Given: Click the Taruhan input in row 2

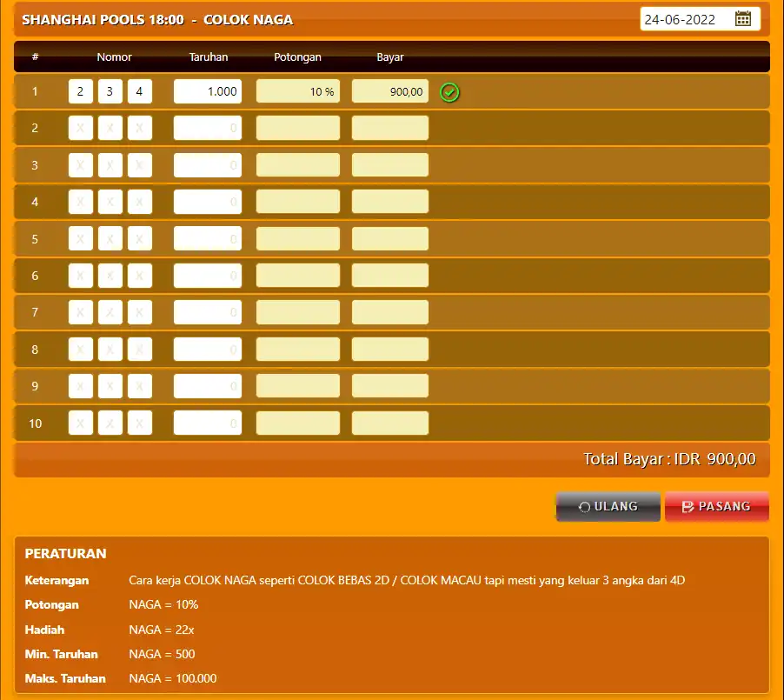Looking at the screenshot, I should 208,128.
